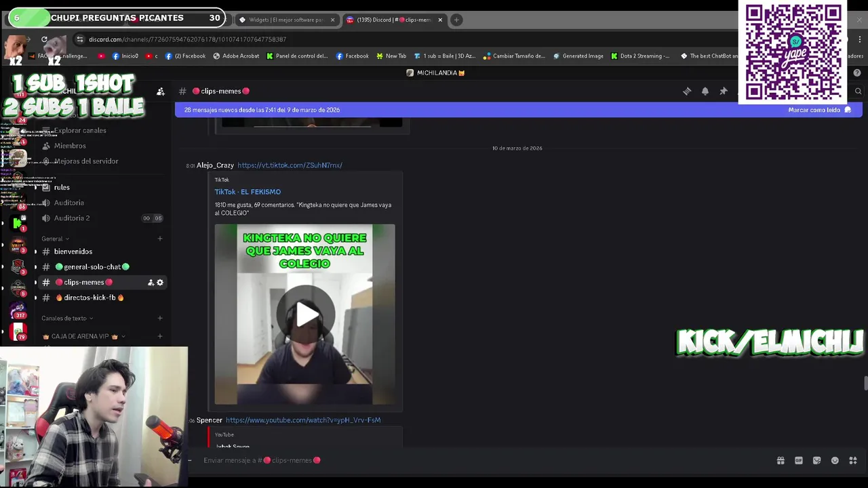The height and width of the screenshot is (488, 868).
Task: Open the emoji picker
Action: pos(835,460)
